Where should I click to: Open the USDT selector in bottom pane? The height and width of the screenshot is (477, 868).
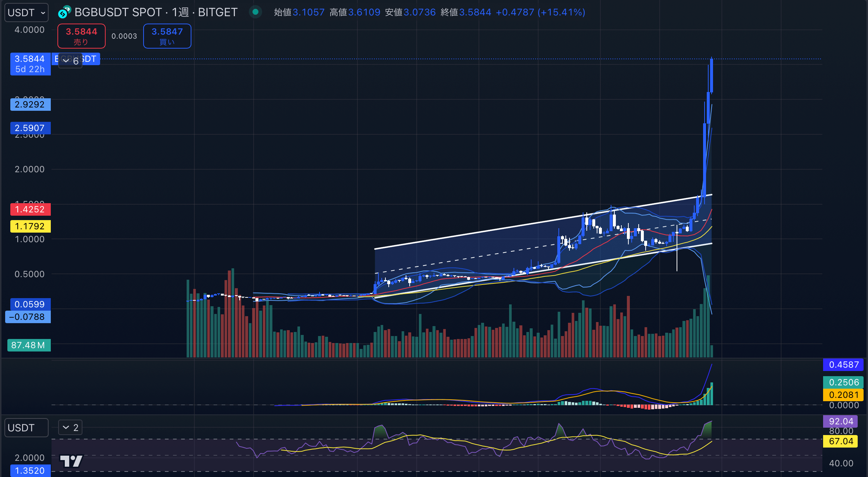26,428
